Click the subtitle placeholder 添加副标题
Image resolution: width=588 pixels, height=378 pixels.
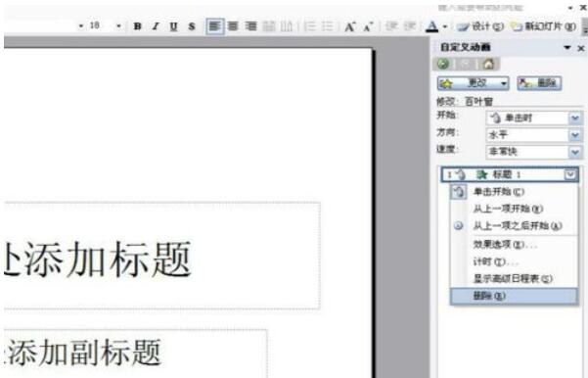point(135,354)
